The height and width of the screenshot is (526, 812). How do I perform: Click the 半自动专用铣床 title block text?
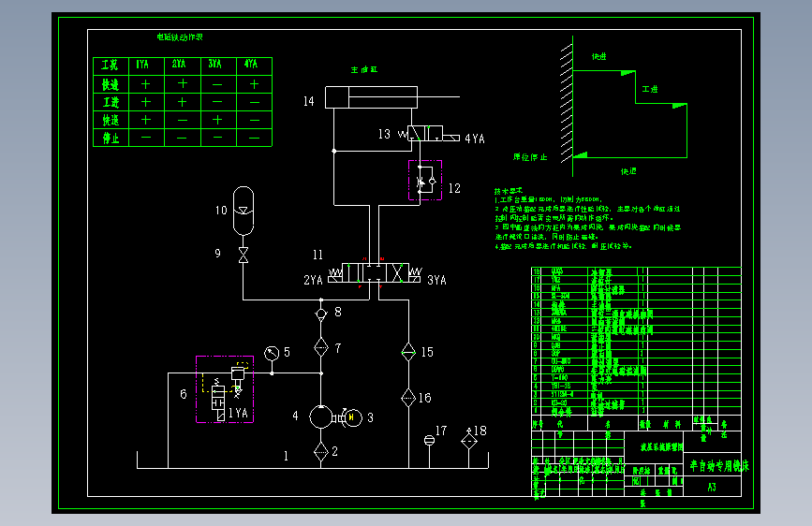coord(718,466)
